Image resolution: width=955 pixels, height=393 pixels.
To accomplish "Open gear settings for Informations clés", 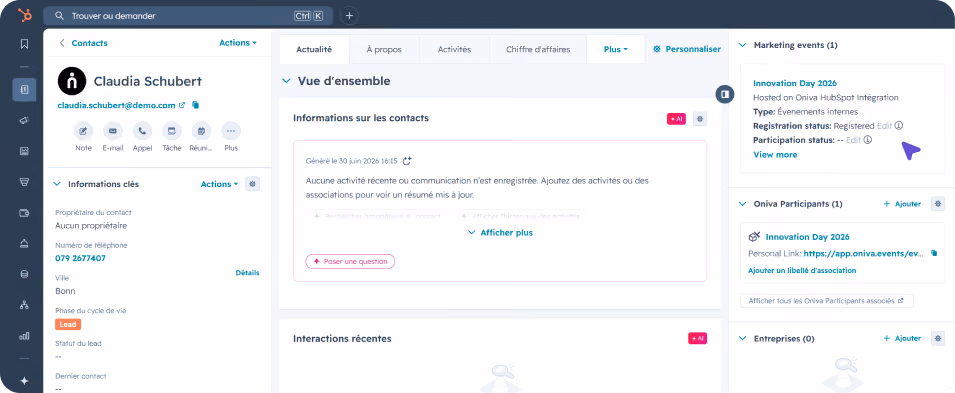I will [253, 183].
